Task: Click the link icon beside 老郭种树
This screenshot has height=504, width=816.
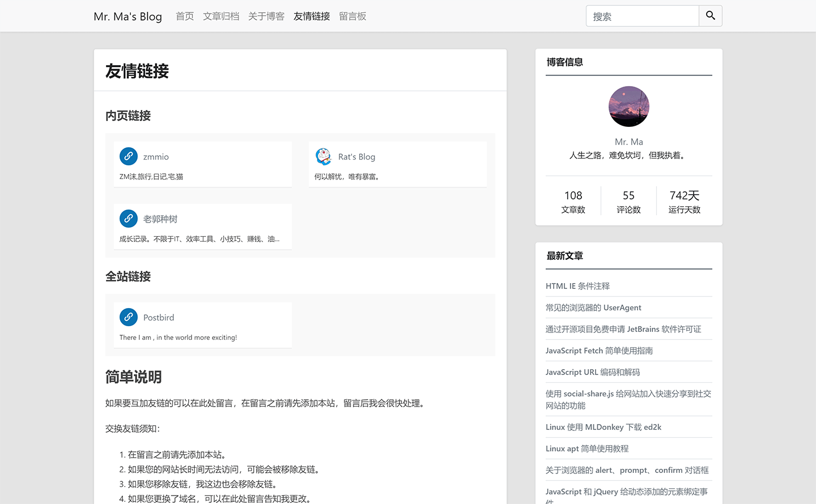Action: pyautogui.click(x=128, y=218)
